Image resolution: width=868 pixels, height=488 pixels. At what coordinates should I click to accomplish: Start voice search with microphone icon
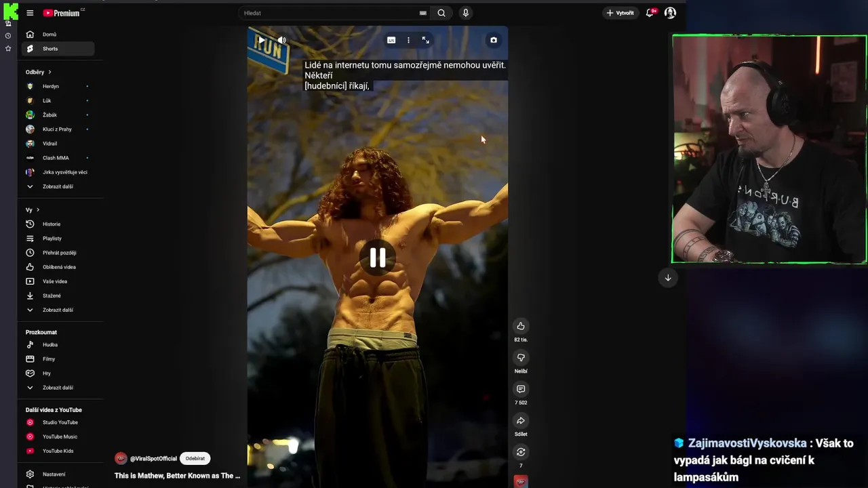point(465,13)
